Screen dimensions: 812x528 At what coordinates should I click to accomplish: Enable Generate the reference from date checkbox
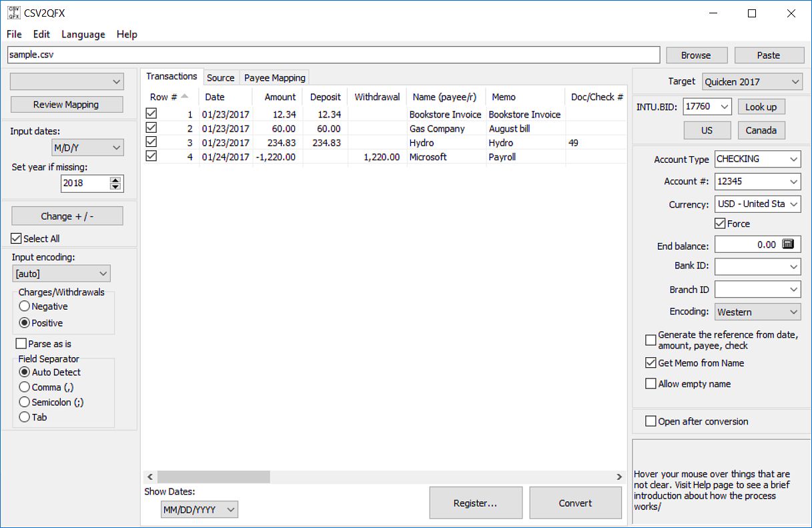pyautogui.click(x=651, y=340)
